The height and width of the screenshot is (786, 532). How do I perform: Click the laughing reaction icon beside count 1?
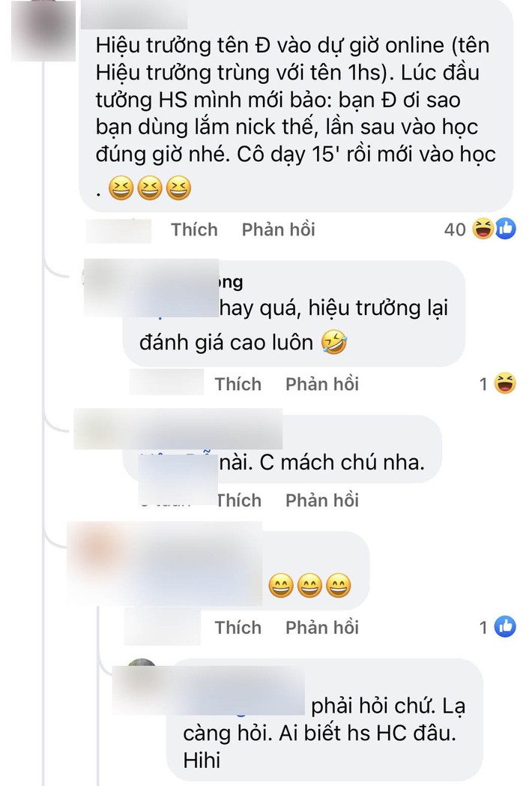[505, 383]
